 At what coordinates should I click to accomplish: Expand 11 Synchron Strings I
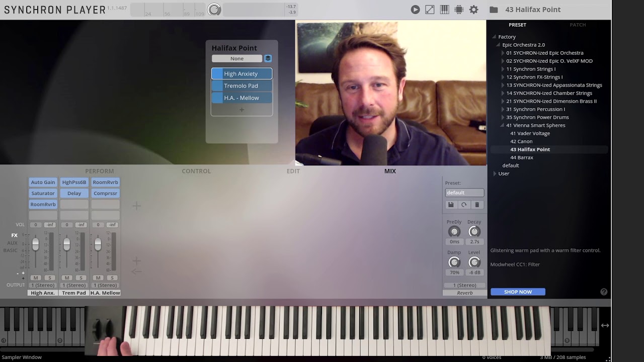click(503, 69)
